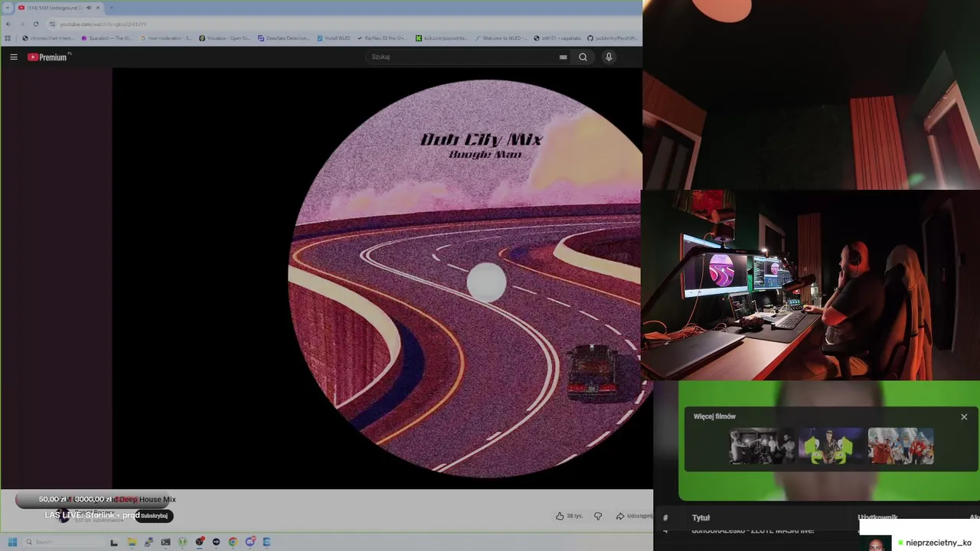Open the on-screen keyboard icon in search
This screenshot has width=980, height=551.
pyautogui.click(x=563, y=57)
